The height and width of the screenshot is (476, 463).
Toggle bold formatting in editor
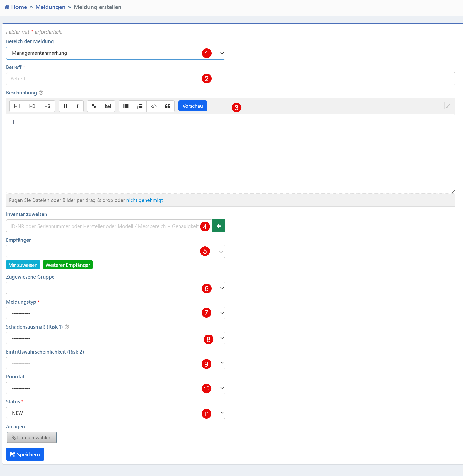click(65, 106)
